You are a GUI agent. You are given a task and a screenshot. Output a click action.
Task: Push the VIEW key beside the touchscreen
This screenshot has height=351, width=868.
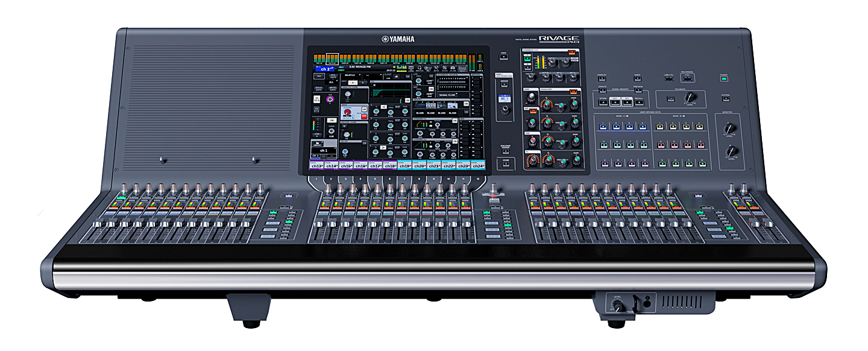[503, 57]
